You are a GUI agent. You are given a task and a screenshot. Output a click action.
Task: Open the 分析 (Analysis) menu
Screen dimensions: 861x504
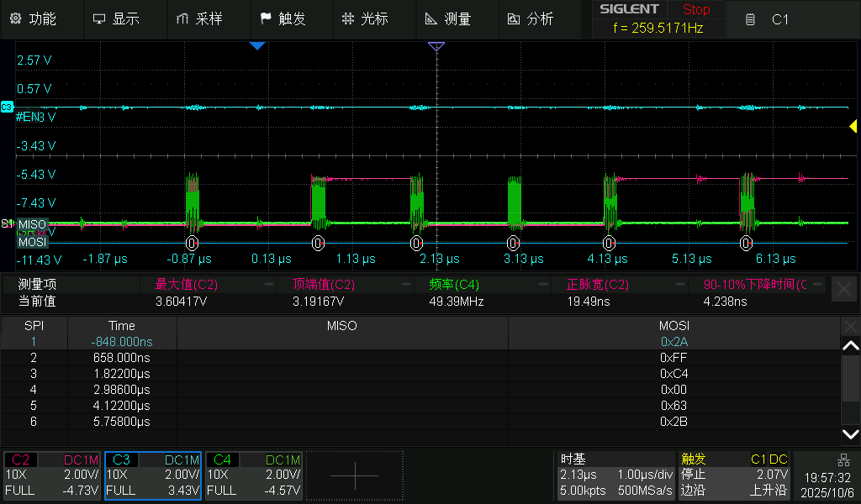(531, 18)
